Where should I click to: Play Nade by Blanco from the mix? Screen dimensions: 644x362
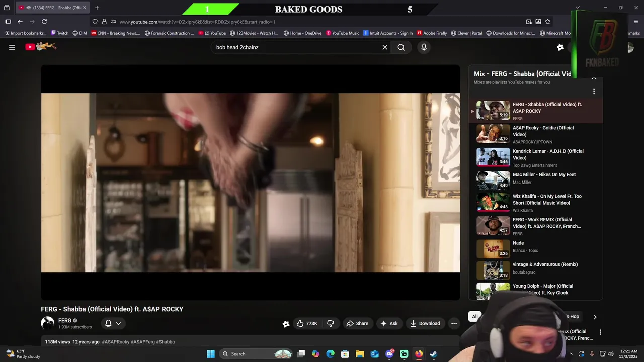coord(536,249)
